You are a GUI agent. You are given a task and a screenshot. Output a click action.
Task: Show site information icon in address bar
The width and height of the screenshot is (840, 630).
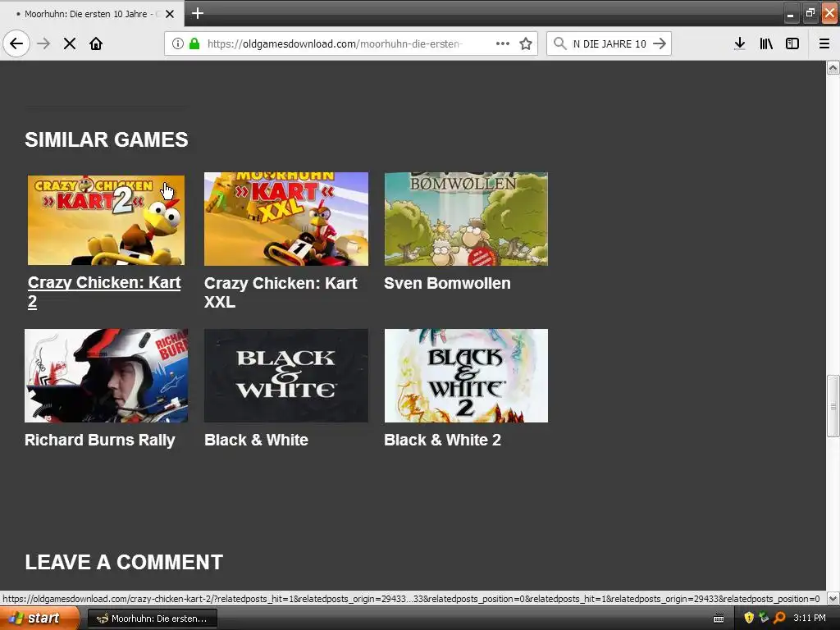pyautogui.click(x=178, y=43)
